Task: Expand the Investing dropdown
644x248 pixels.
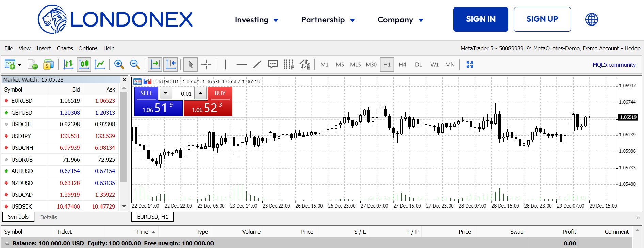Action: pyautogui.click(x=256, y=20)
